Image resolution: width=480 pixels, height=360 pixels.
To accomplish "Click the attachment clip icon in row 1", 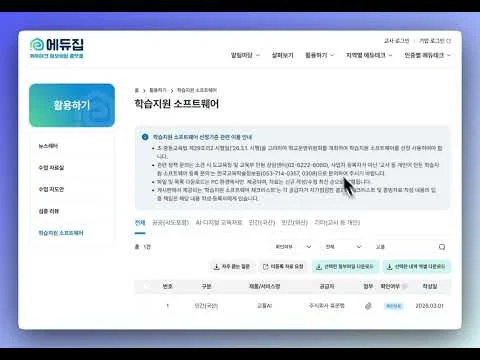I will 368,306.
